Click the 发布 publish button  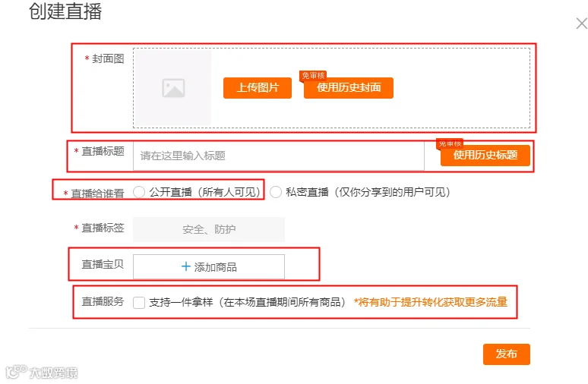[x=506, y=354]
